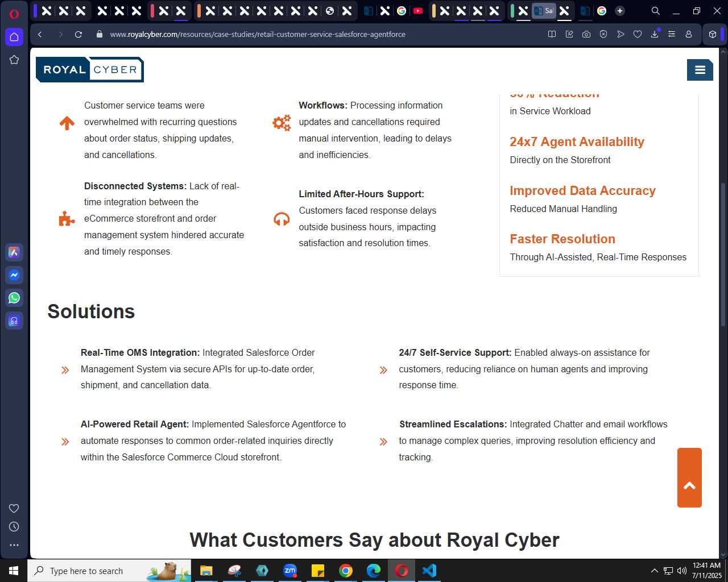The height and width of the screenshot is (582, 728).
Task: Click '24x7 Agent Availability' heading
Action: coord(577,142)
